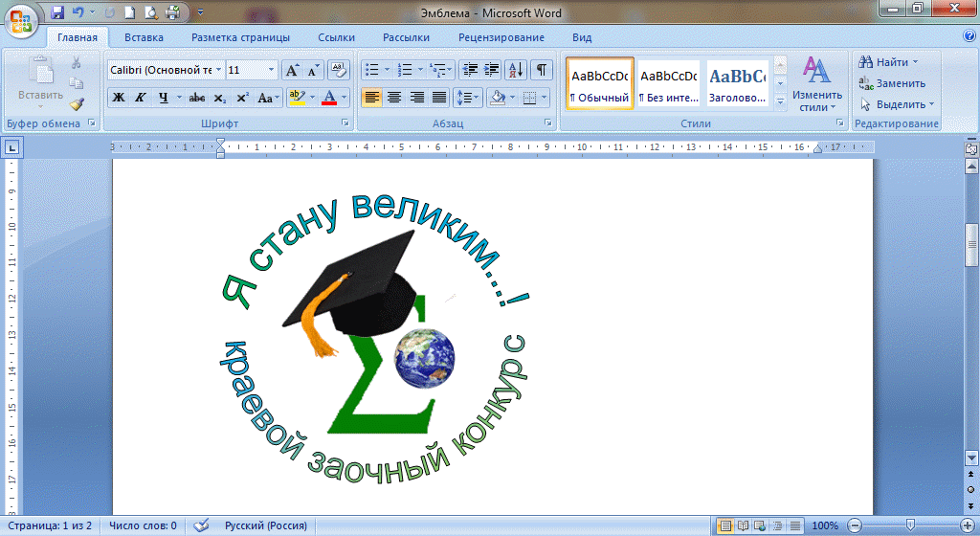Viewport: 980px width, 536px height.
Task: Expand the underline style options
Action: coord(179,98)
